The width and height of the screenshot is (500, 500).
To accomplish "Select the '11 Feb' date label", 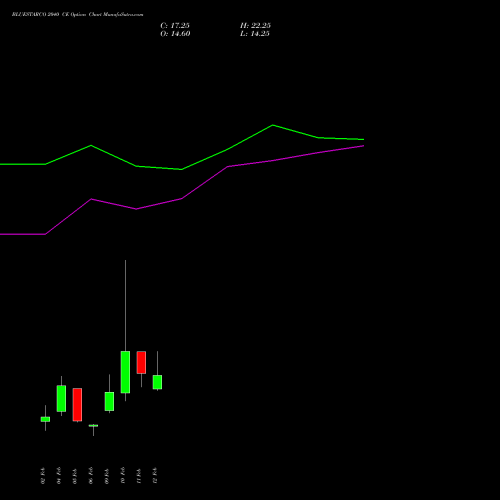I will click(x=139, y=476).
